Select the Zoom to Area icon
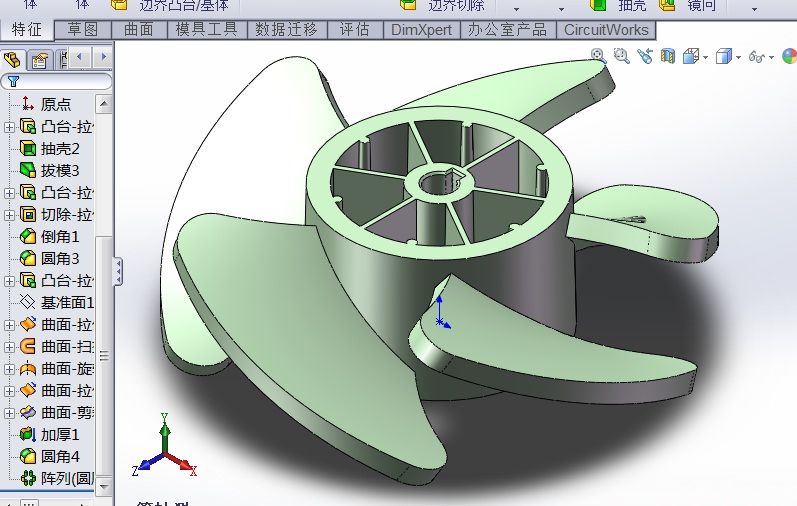This screenshot has height=506, width=797. point(621,55)
